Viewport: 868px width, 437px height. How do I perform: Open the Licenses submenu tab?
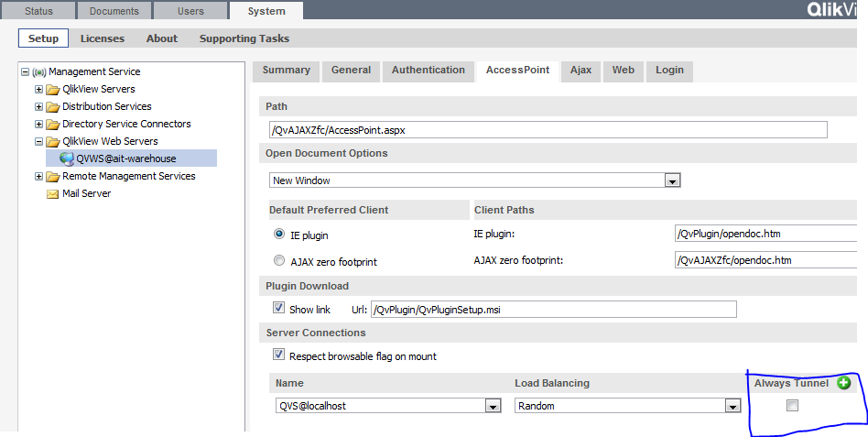click(x=102, y=38)
